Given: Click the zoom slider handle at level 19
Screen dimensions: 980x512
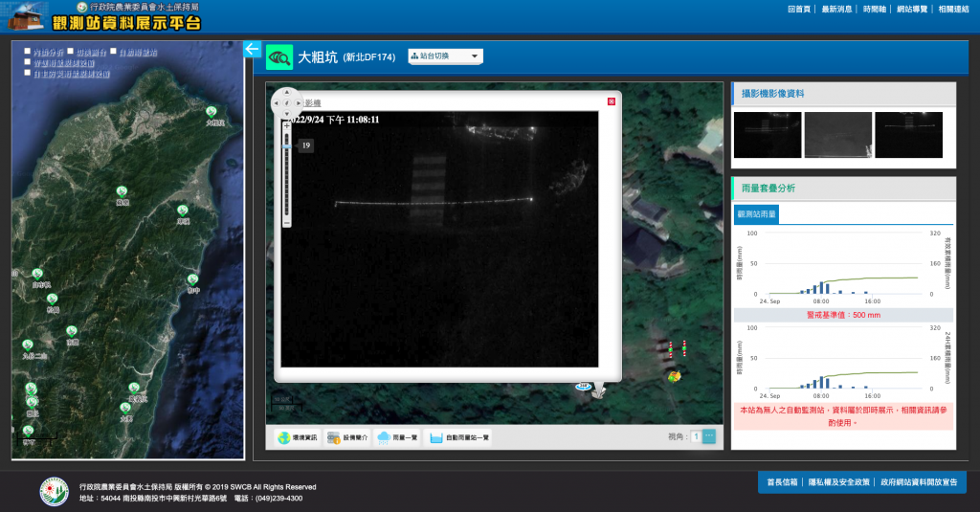Looking at the screenshot, I should click(286, 146).
